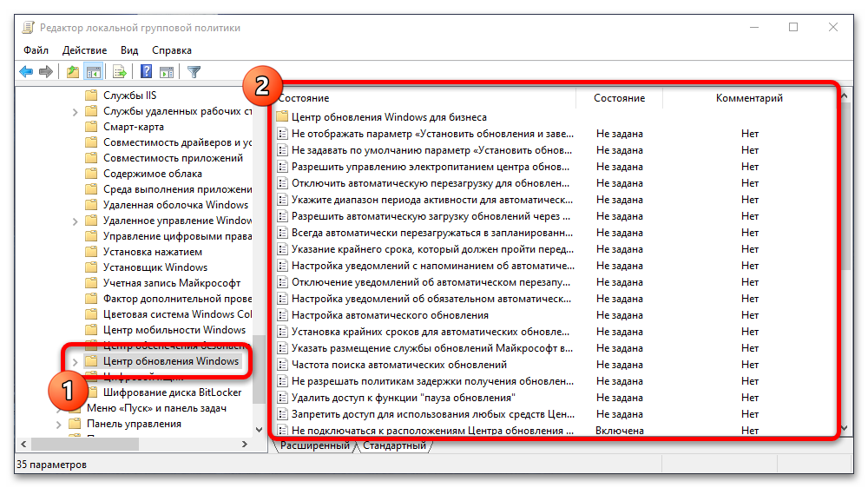Click the tree pane horizontal scrollbar right arrow
The height and width of the screenshot is (488, 868).
(x=245, y=444)
